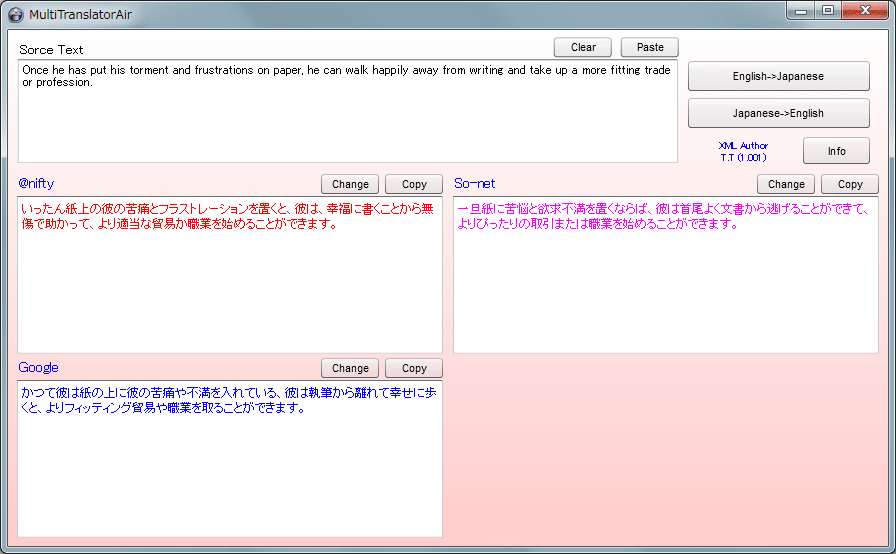Change the @nifty translation engine
896x554 pixels.
[350, 184]
